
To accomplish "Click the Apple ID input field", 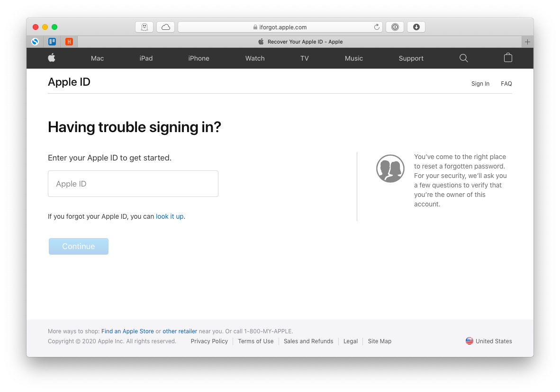I will [133, 184].
